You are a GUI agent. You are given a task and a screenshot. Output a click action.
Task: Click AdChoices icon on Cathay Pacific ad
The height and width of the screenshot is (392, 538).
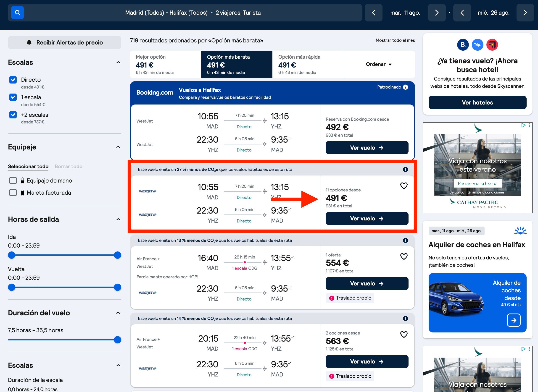[523, 125]
